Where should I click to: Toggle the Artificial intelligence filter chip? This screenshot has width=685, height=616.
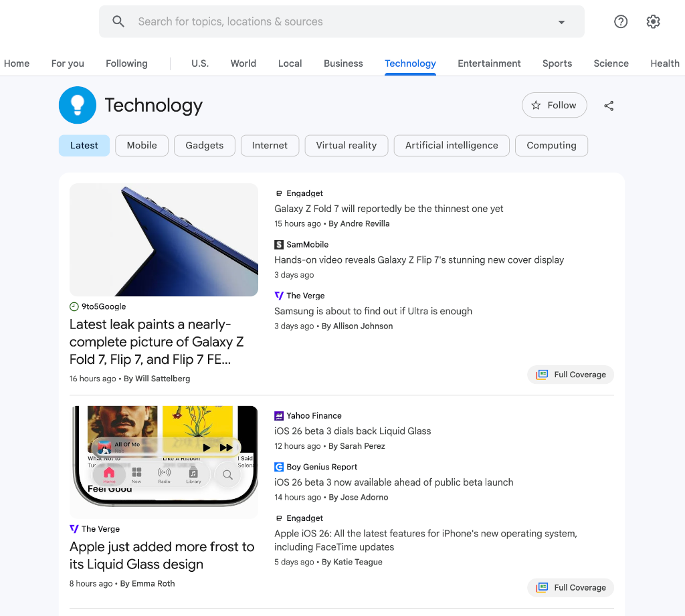coord(452,145)
